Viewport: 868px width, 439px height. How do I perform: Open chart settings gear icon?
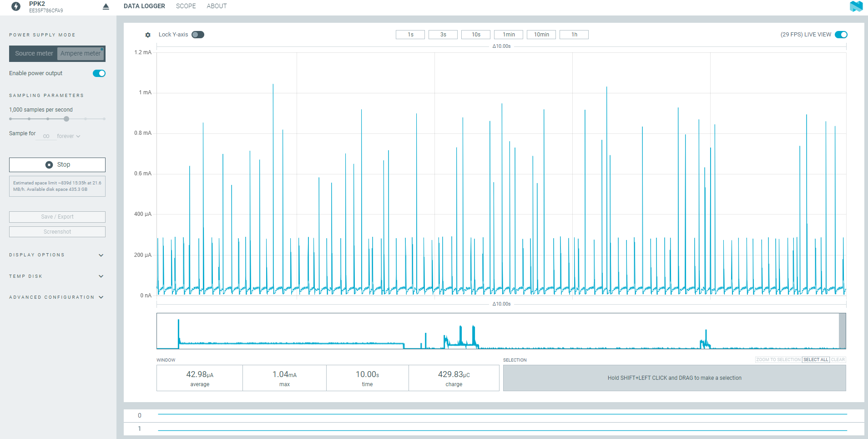click(148, 35)
